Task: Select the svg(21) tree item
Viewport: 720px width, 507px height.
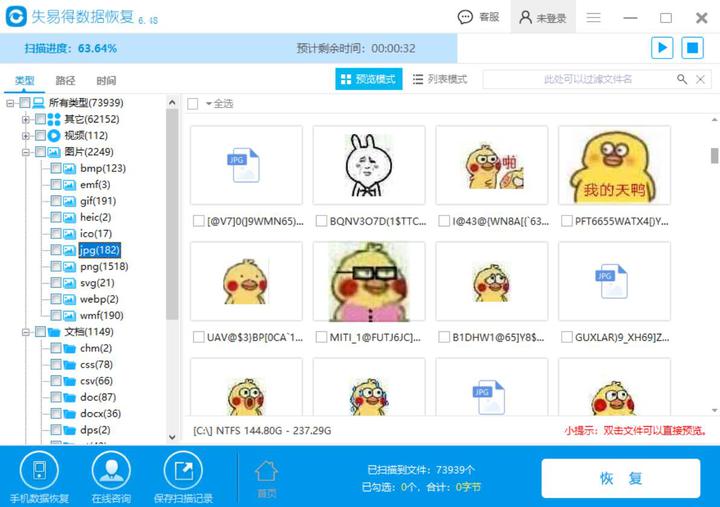Action: click(x=97, y=283)
